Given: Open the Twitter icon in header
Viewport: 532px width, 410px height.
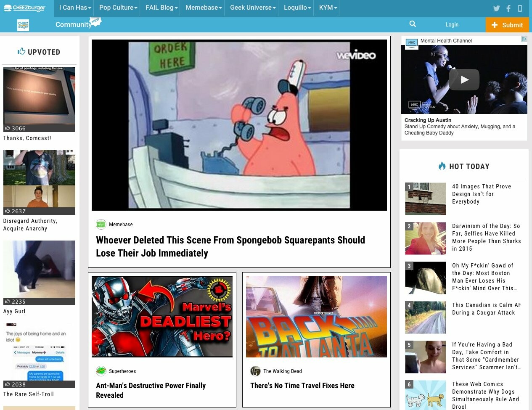Looking at the screenshot, I should tap(497, 8).
